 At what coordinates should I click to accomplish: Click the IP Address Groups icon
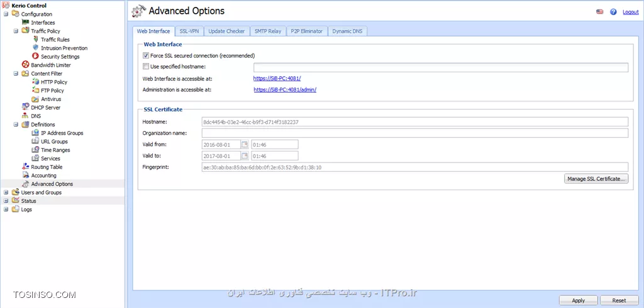coord(35,133)
